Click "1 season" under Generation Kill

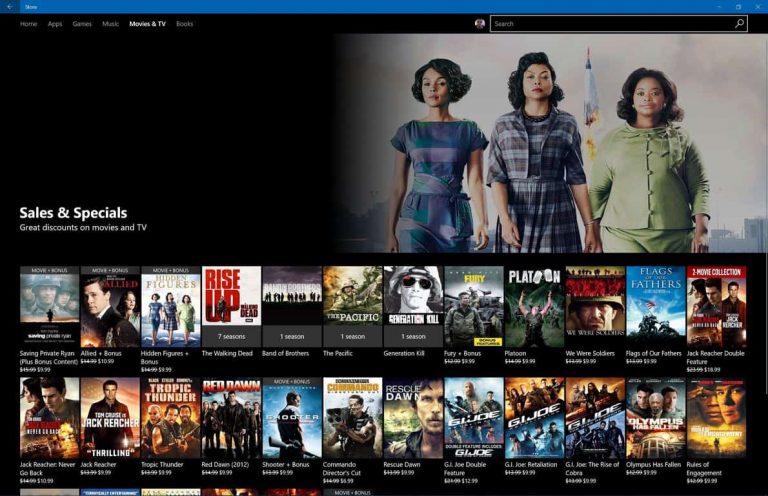(413, 336)
